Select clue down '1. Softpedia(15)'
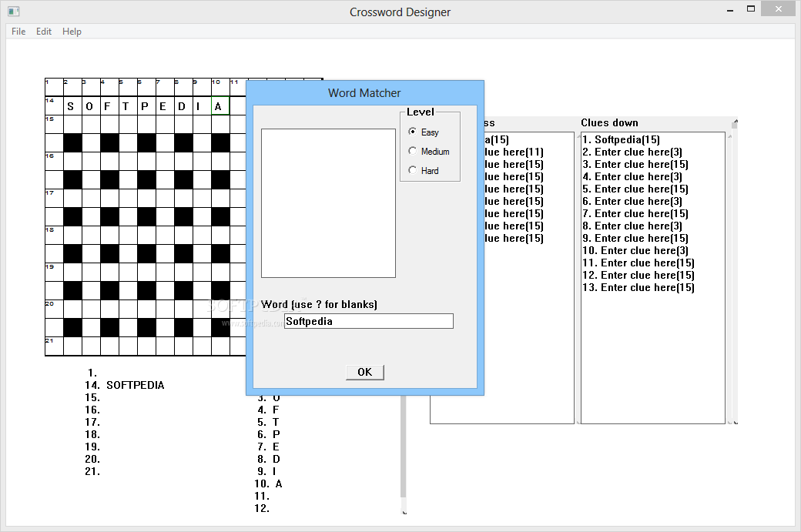801x532 pixels. (x=622, y=139)
